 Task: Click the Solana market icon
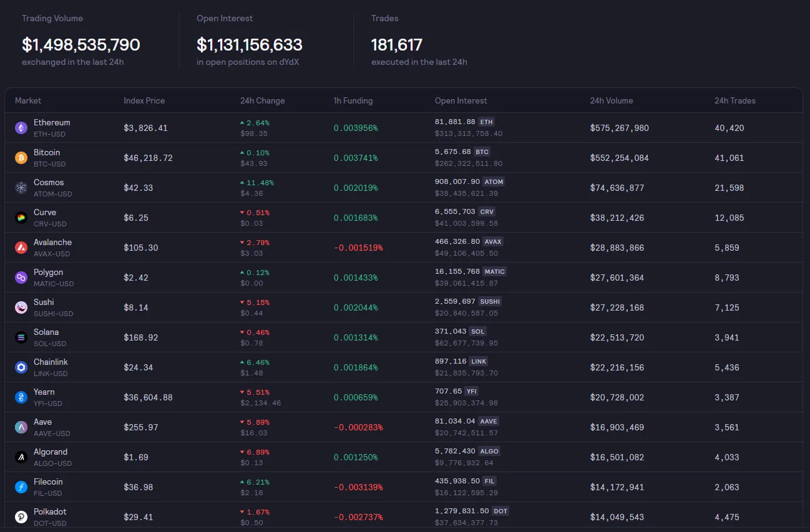[x=21, y=337]
